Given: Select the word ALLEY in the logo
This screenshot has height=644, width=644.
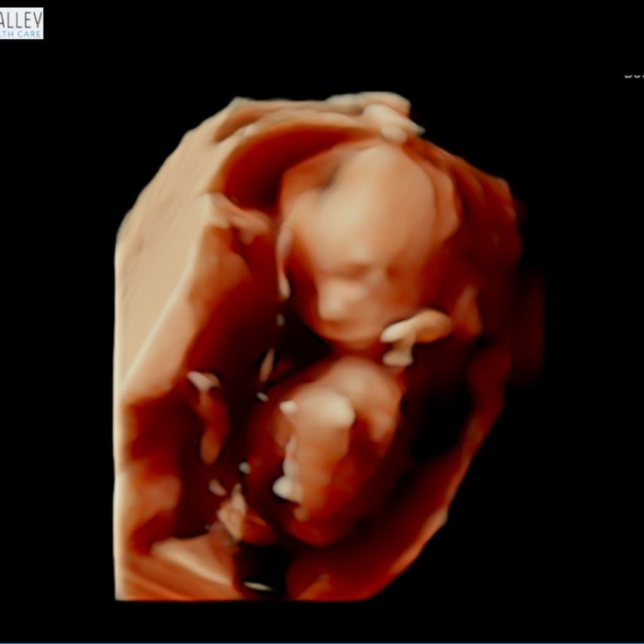Looking at the screenshot, I should (21, 18).
